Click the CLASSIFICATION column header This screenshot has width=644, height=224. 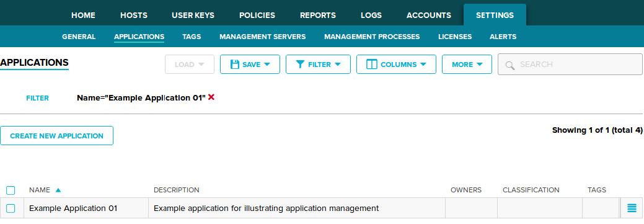531,190
